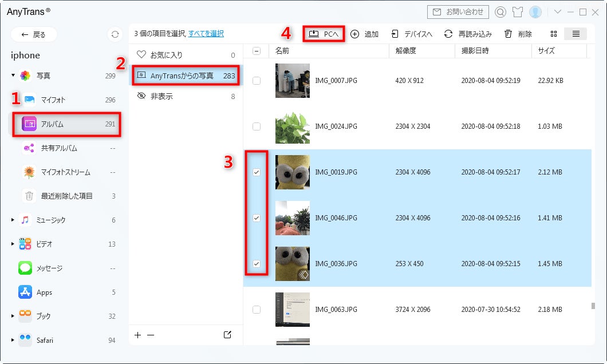Image resolution: width=607 pixels, height=364 pixels.
Task: Select 写真 photos category in sidebar
Action: pos(64,76)
